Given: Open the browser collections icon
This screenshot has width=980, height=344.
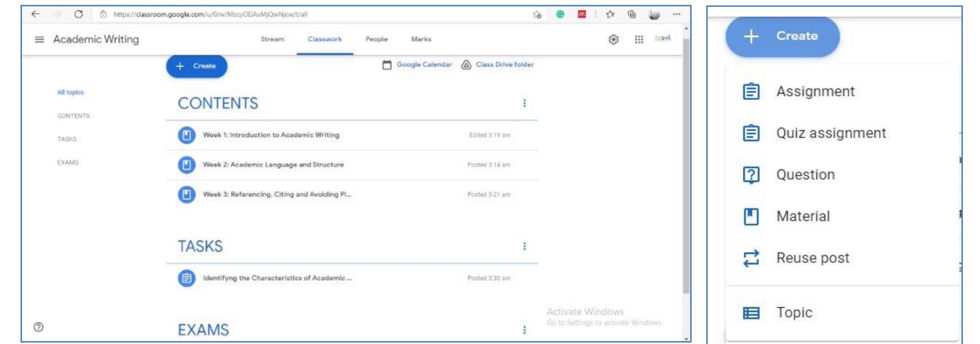Looking at the screenshot, I should tap(632, 14).
